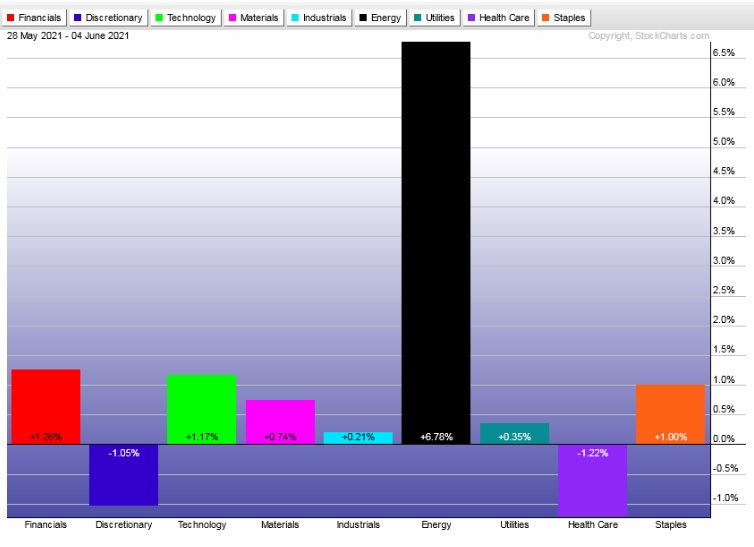Viewport: 754px width, 547px height.
Task: Click the +0.21% value label
Action: coord(358,437)
